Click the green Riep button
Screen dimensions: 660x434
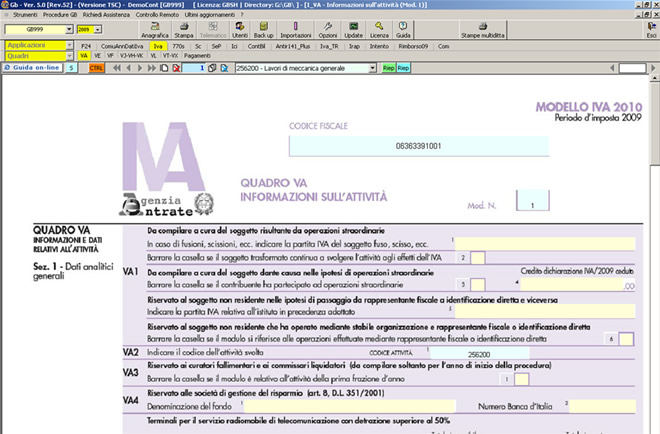389,68
